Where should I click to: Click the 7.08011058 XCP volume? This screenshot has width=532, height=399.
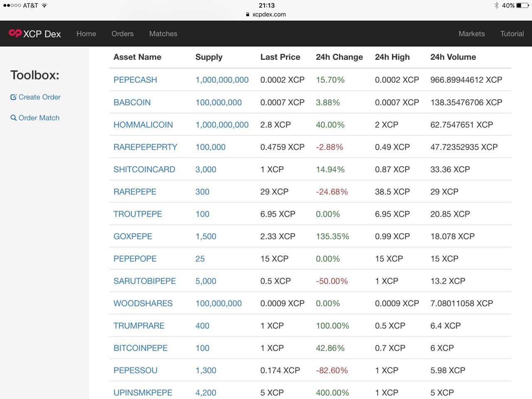click(x=462, y=304)
